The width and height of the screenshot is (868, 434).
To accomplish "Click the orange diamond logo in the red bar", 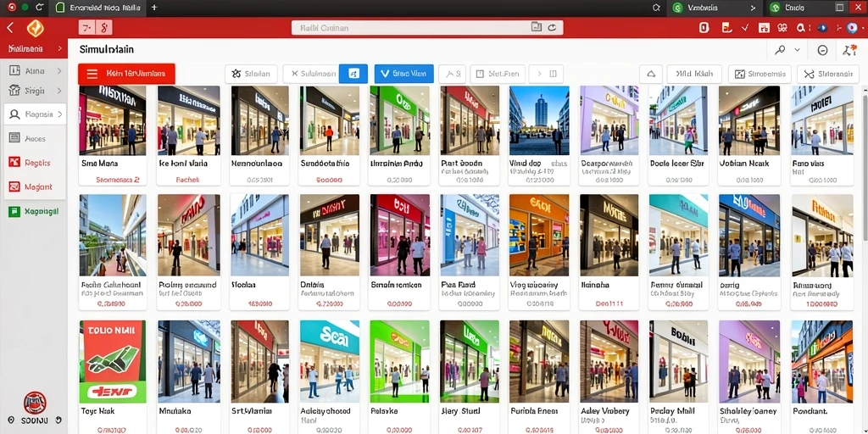I will click(x=36, y=28).
